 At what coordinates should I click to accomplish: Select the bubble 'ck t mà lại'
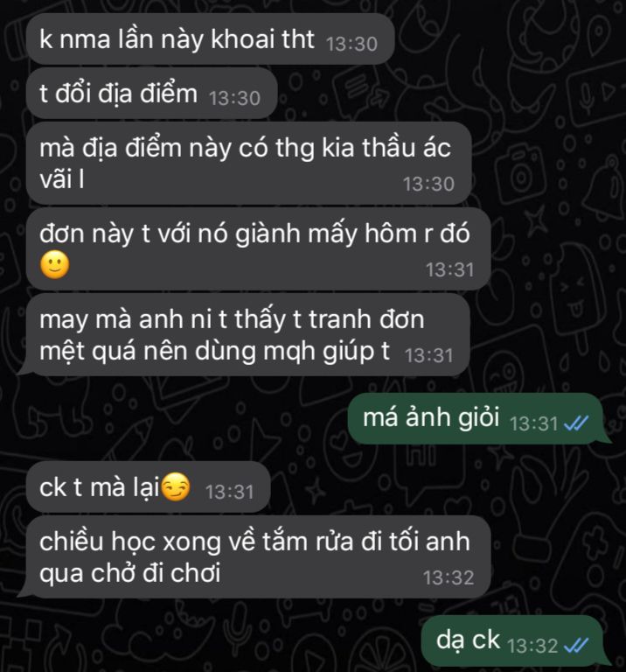point(148,486)
